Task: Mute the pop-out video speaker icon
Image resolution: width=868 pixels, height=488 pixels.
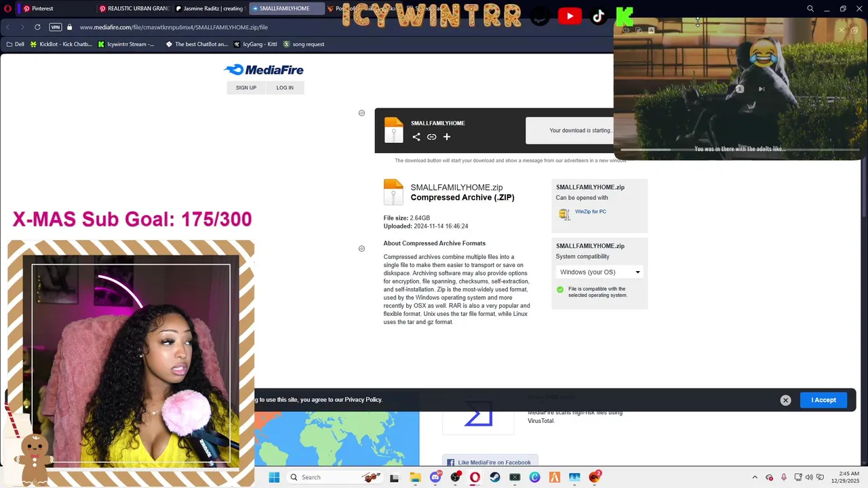Action: 626,30
